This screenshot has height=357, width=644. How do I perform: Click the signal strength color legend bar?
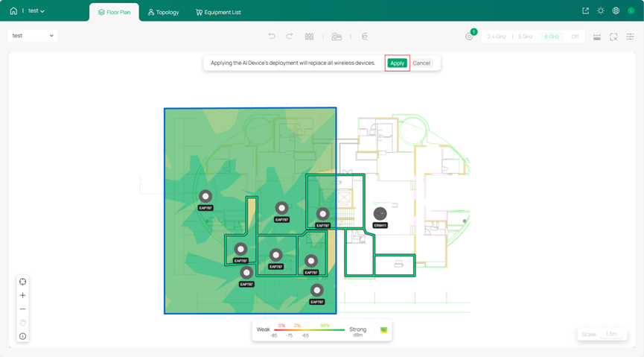point(309,330)
